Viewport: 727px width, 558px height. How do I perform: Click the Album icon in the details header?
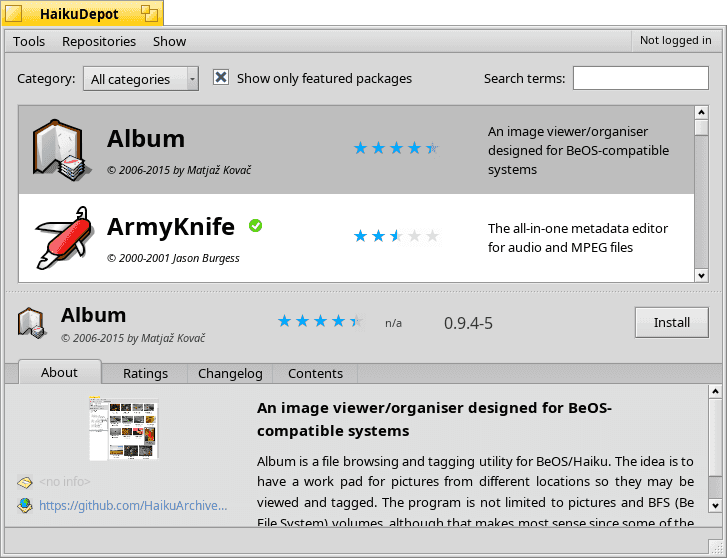click(32, 322)
